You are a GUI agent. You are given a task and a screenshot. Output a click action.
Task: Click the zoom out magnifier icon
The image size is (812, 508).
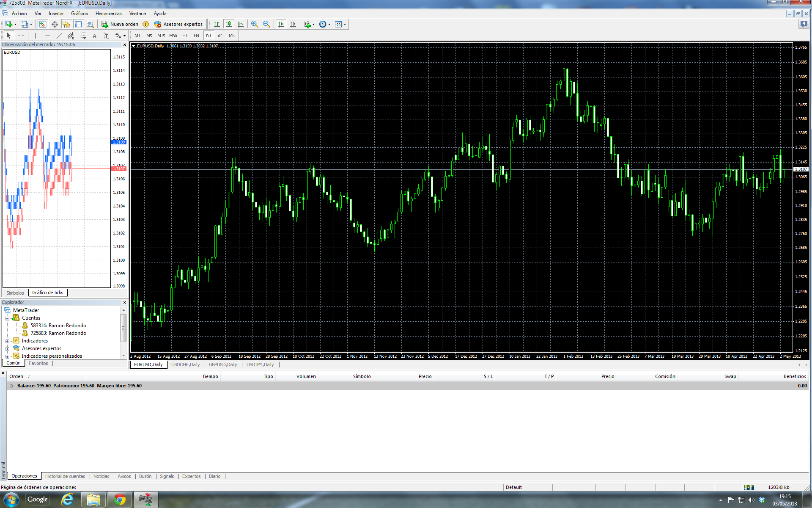click(x=266, y=24)
